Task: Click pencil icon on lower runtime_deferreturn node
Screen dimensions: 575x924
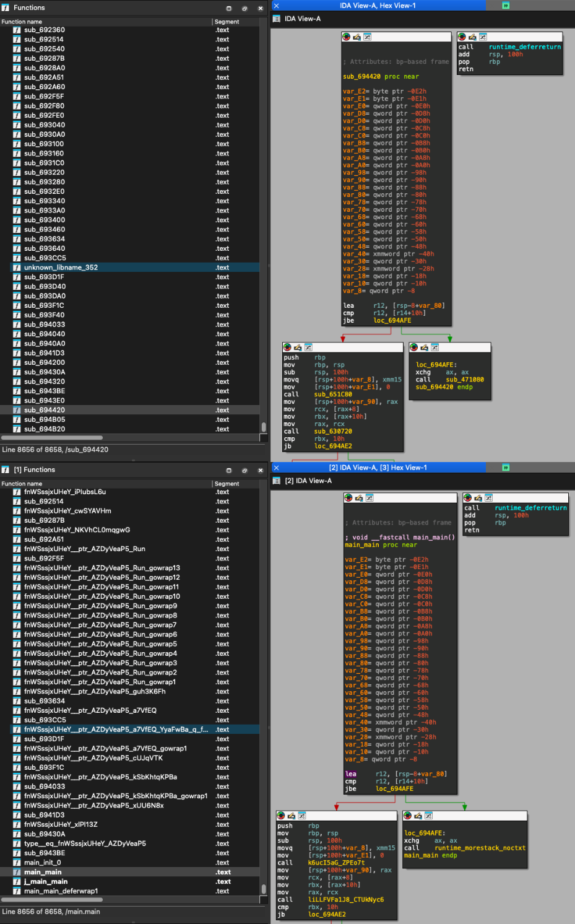Action: click(x=478, y=498)
